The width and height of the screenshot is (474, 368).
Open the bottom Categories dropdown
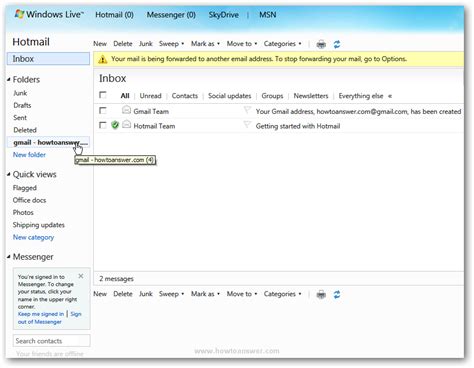(282, 294)
